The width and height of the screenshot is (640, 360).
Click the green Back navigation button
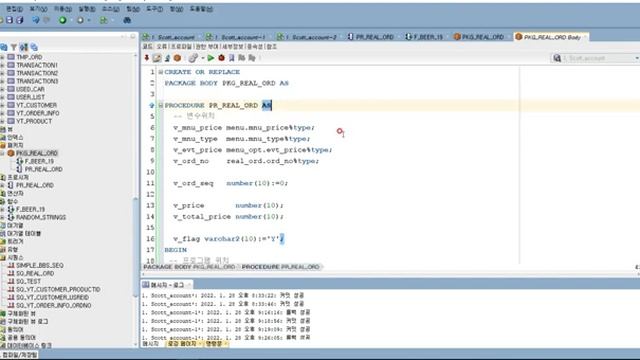[62, 20]
